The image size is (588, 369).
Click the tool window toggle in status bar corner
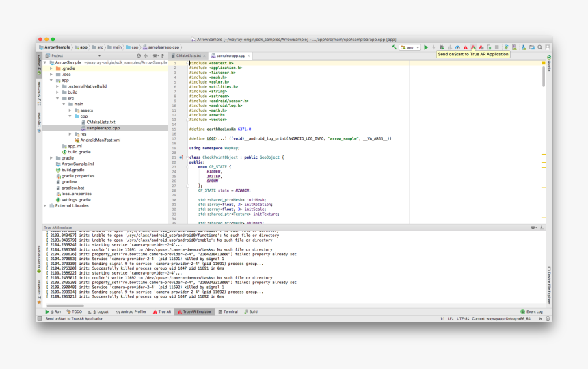40,319
